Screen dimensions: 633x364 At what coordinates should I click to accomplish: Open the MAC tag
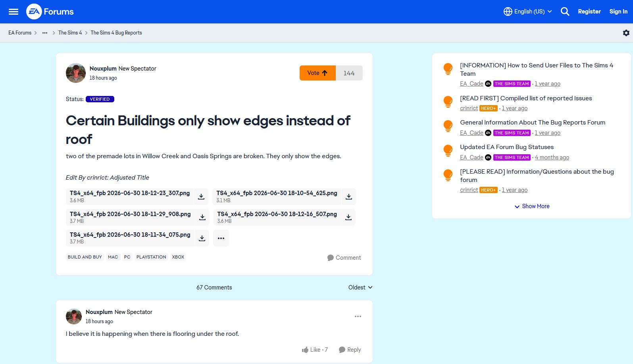(x=113, y=257)
